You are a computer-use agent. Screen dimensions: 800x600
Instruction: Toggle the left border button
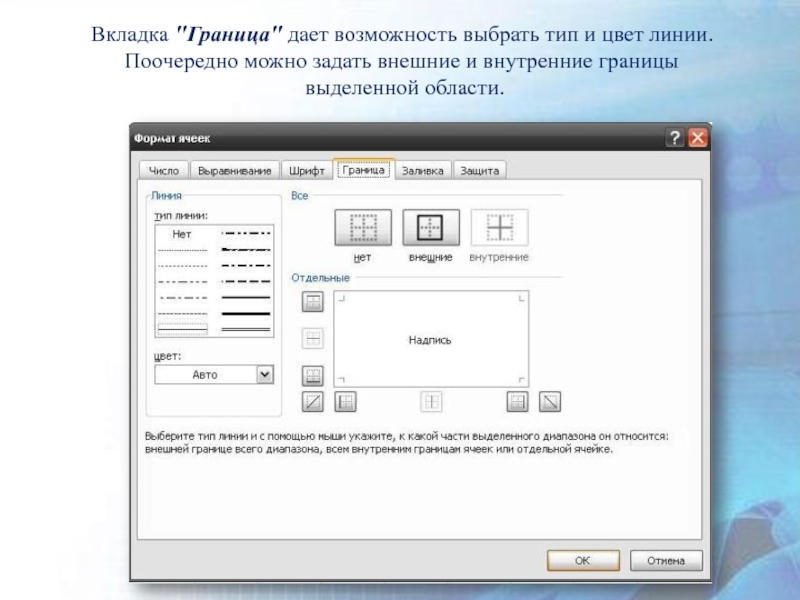pos(345,402)
